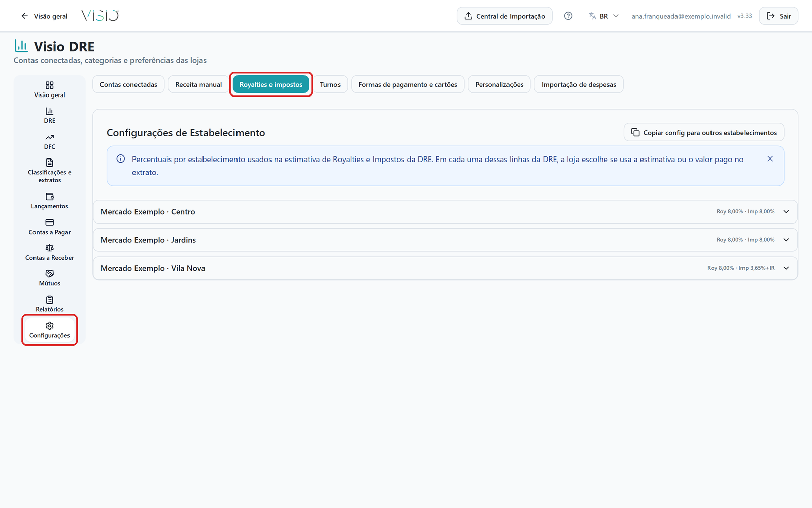The height and width of the screenshot is (508, 812).
Task: Open the Central de Importação button
Action: click(504, 16)
